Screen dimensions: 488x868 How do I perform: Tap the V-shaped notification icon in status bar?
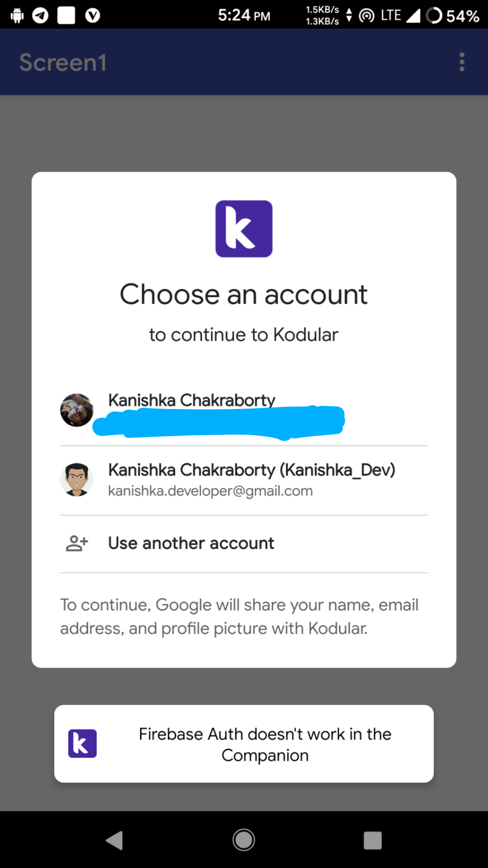click(x=92, y=16)
